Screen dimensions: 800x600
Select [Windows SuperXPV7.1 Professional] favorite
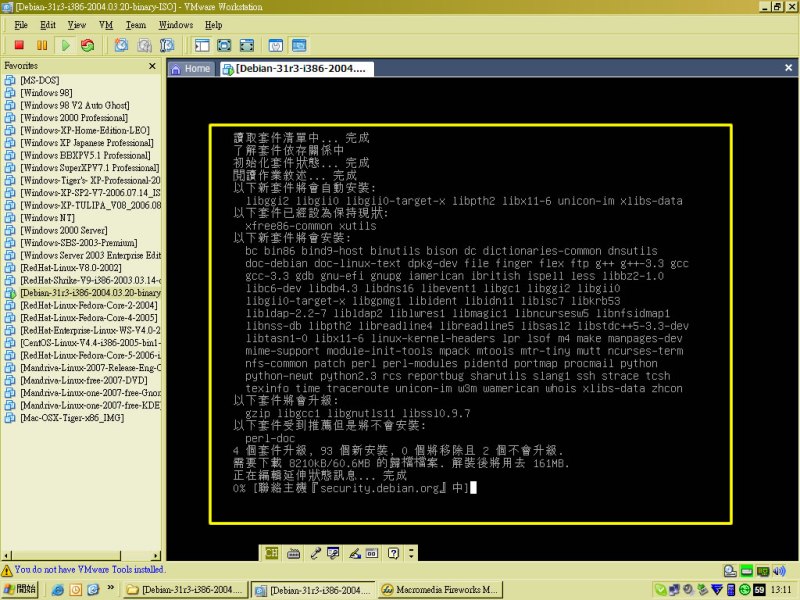pos(89,168)
